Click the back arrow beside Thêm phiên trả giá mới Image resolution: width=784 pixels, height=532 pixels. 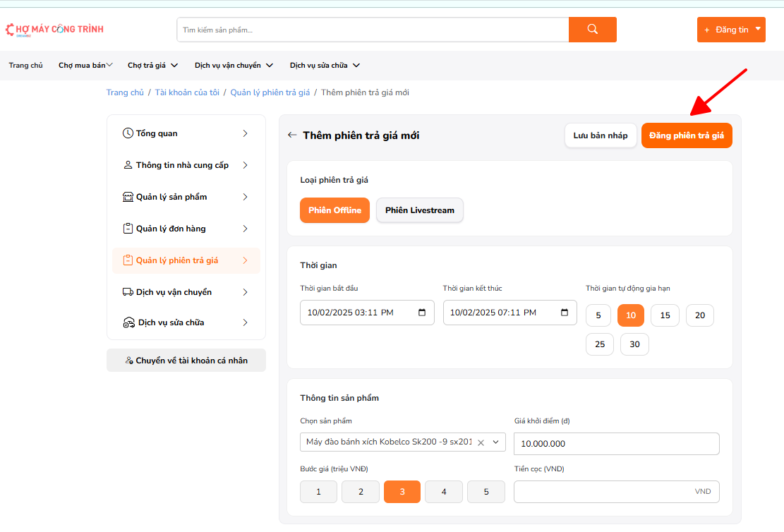pyautogui.click(x=292, y=135)
